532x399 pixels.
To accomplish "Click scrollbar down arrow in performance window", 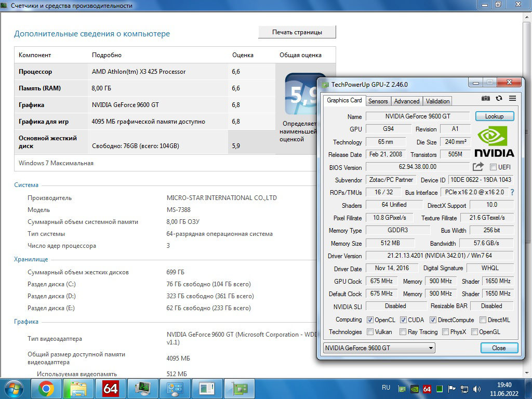I will [x=527, y=373].
